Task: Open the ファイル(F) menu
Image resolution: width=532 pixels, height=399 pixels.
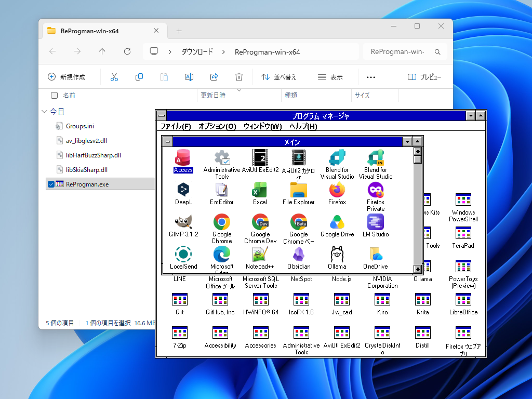Action: tap(176, 126)
